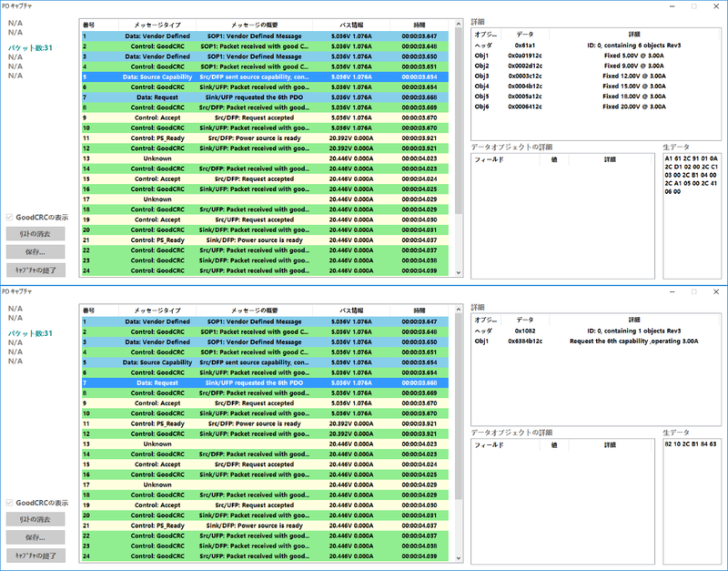Sort by バス情報 column header in top window
Viewport: 728px width, 571px height.
tap(351, 25)
